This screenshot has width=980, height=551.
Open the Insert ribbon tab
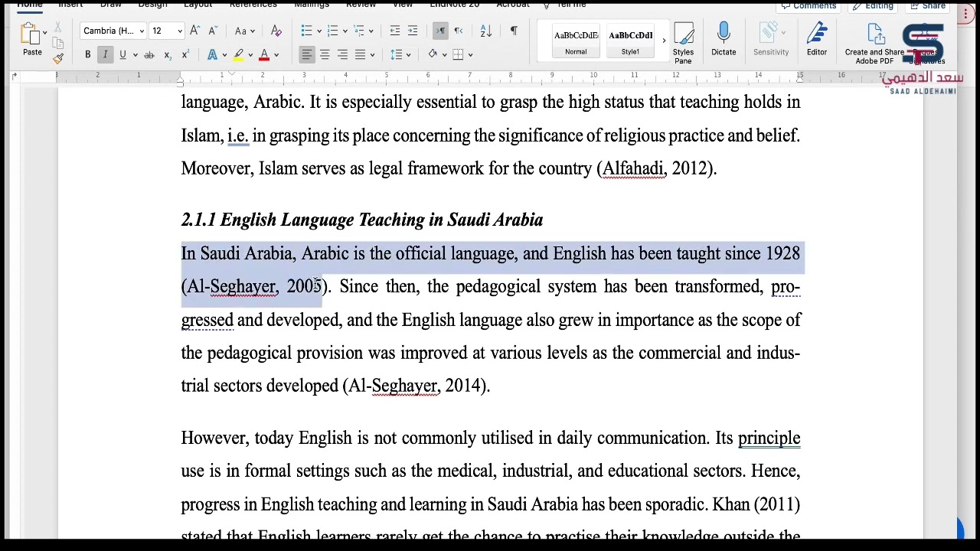[70, 5]
